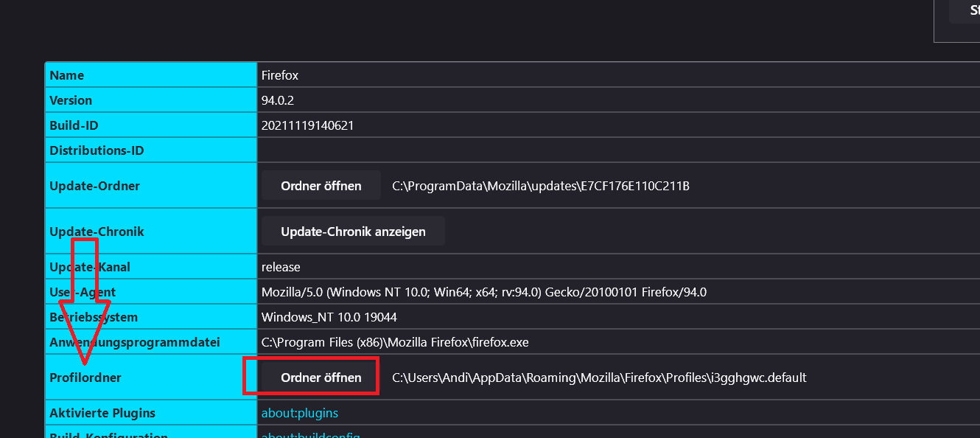
Task: Click the Distributions-ID row header
Action: tap(97, 150)
